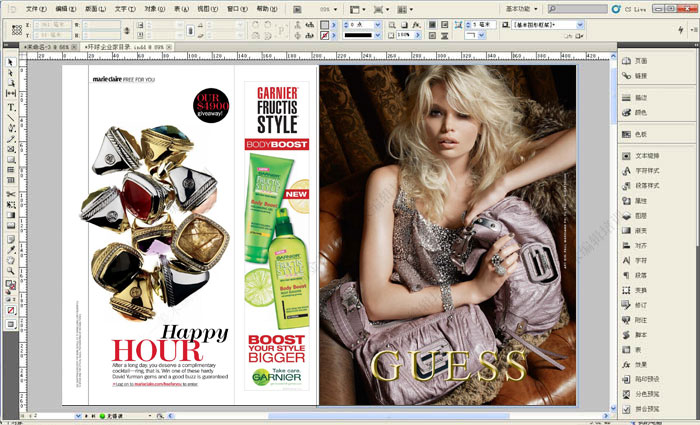
Task: Click the horizontal scrollbar thumb
Action: 388,416
